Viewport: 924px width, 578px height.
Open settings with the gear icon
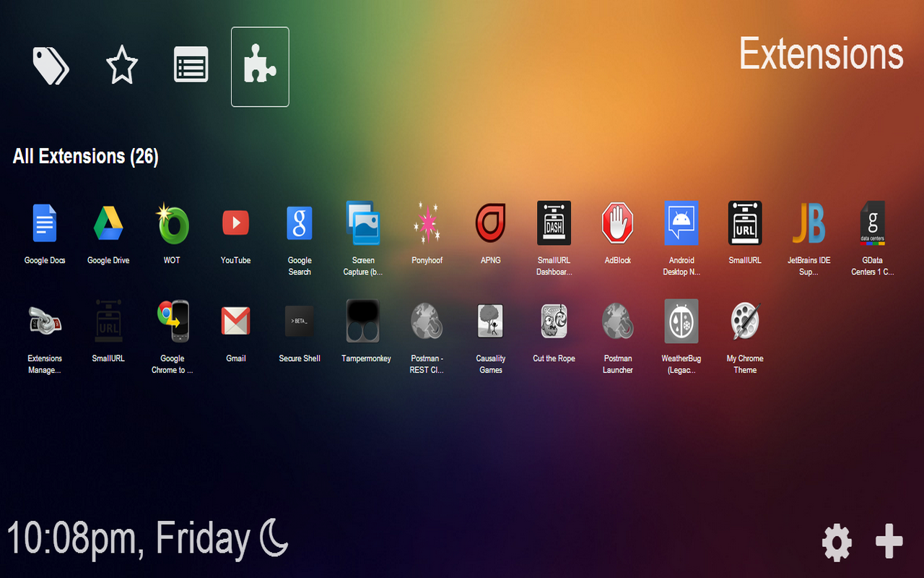coord(837,543)
